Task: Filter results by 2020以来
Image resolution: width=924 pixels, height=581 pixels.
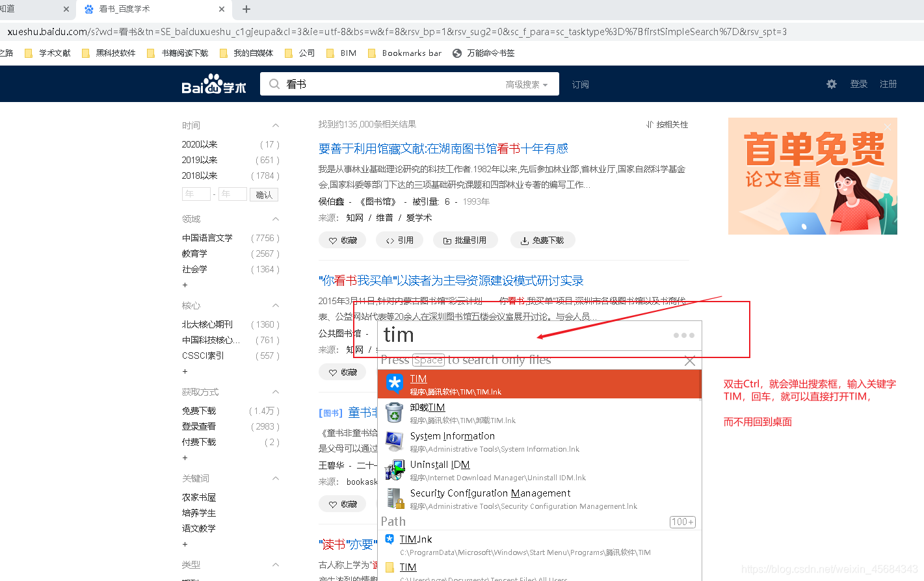Action: [200, 144]
